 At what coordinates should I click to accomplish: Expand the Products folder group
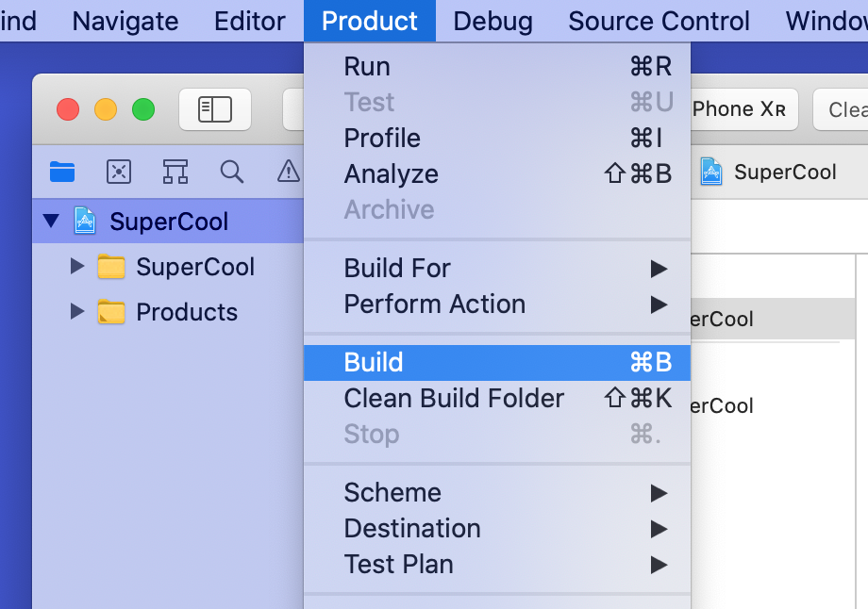(x=77, y=312)
